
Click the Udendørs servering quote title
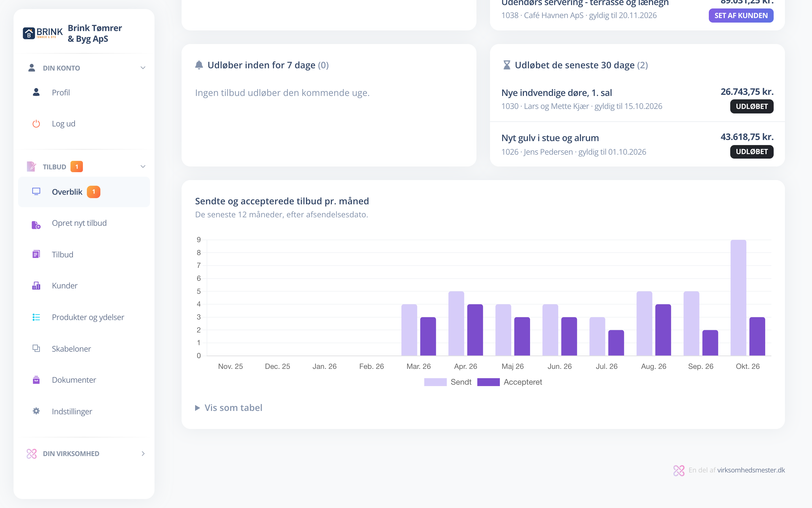pos(585,3)
